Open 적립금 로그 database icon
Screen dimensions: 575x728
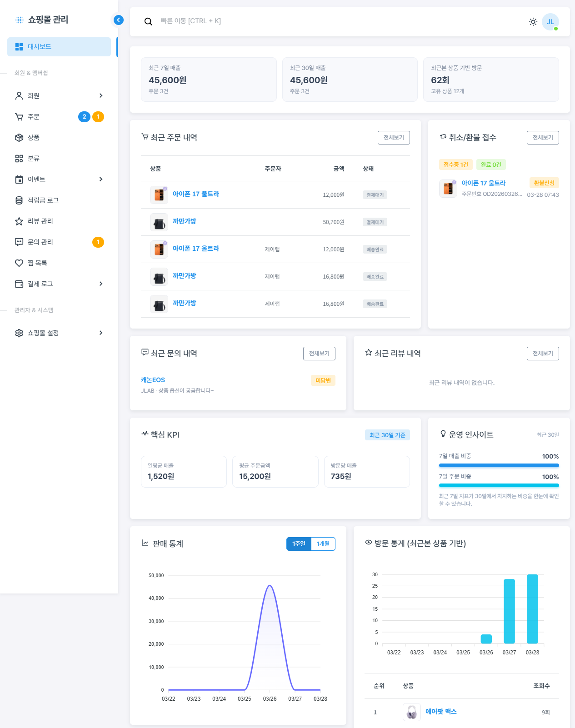click(x=19, y=200)
